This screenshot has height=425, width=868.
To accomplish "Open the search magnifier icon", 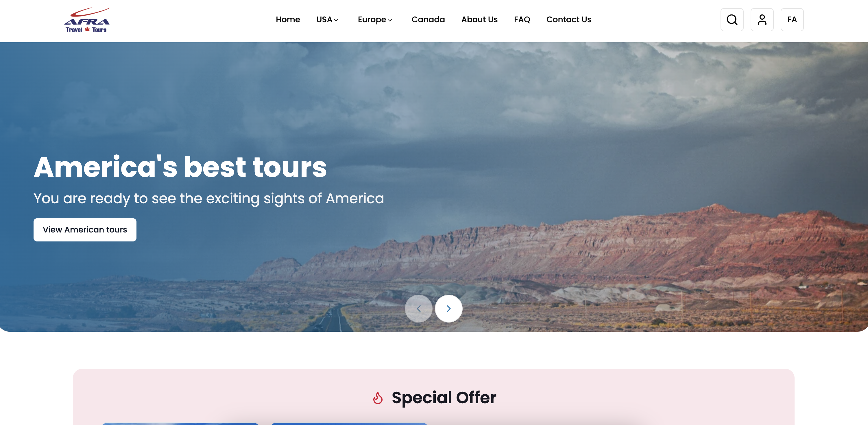I will [732, 20].
